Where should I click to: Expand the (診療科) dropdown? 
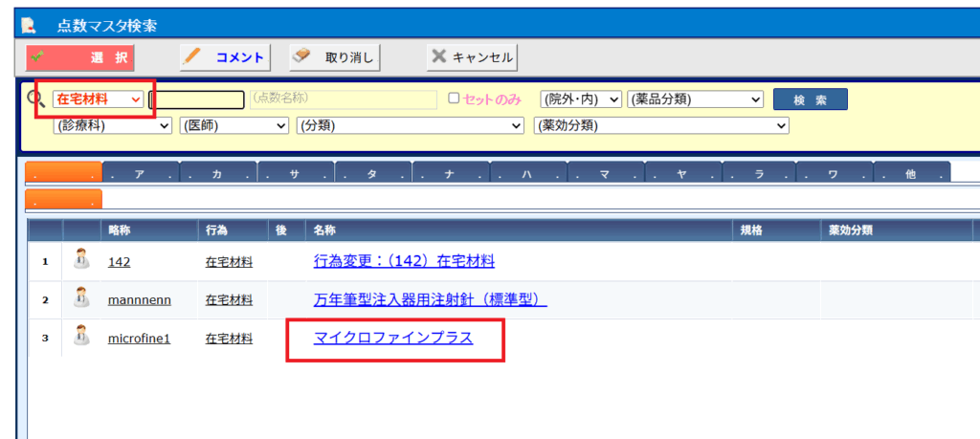[113, 125]
